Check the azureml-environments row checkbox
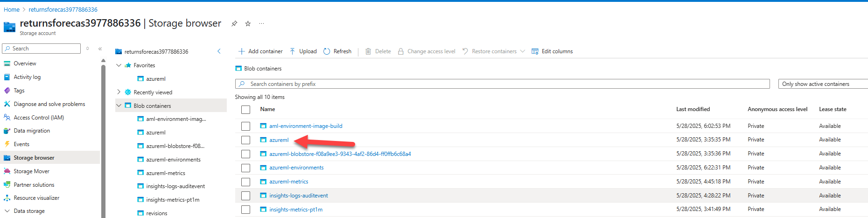Screen dimensions: 868x218 pyautogui.click(x=245, y=168)
